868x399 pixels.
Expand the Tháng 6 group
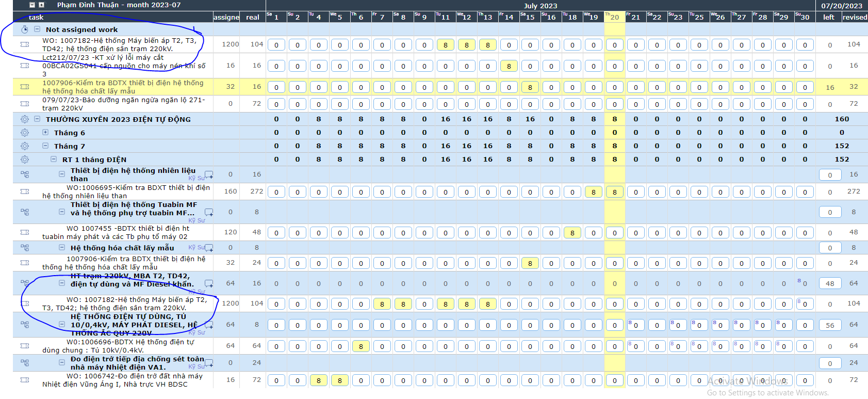pos(45,133)
